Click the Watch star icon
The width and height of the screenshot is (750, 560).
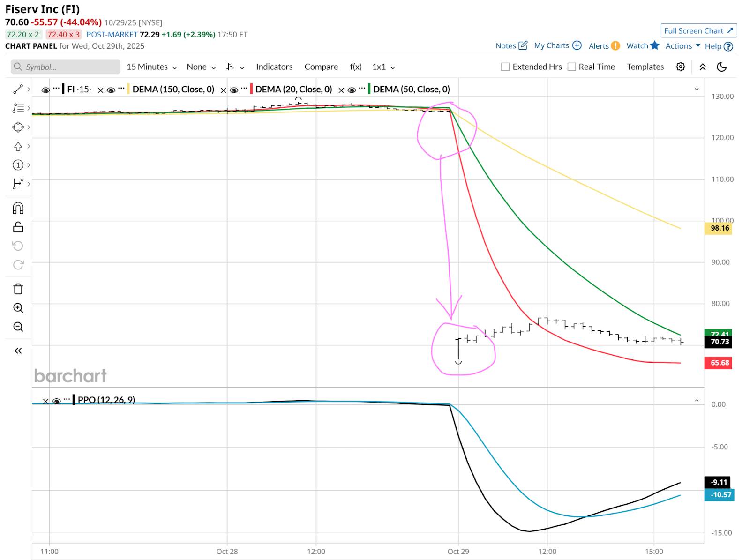655,45
